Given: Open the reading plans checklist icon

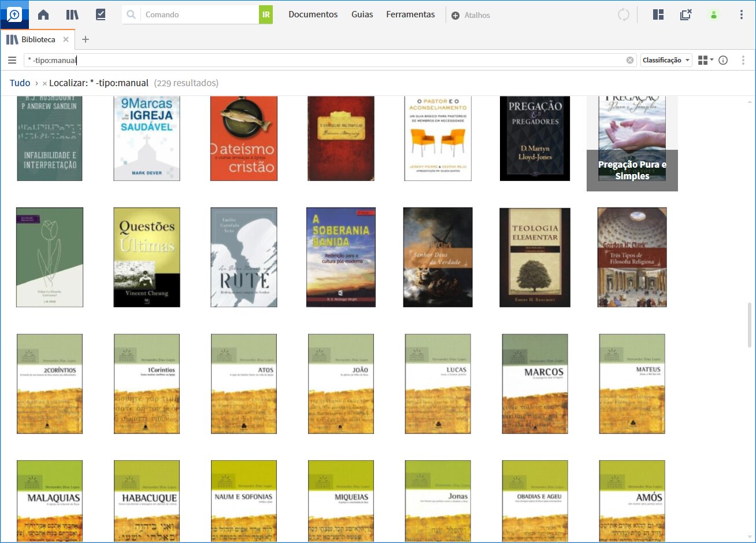Looking at the screenshot, I should pos(101,15).
